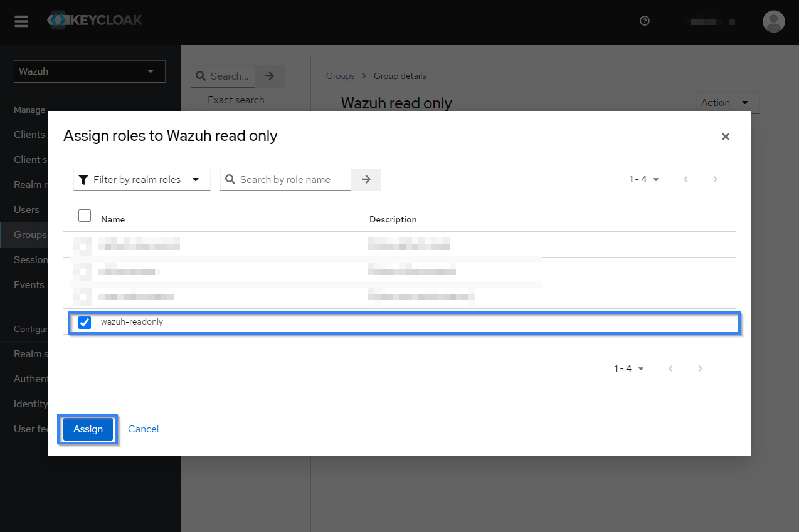The height and width of the screenshot is (532, 799).
Task: Go to previous page in bottom pagination
Action: pyautogui.click(x=670, y=368)
